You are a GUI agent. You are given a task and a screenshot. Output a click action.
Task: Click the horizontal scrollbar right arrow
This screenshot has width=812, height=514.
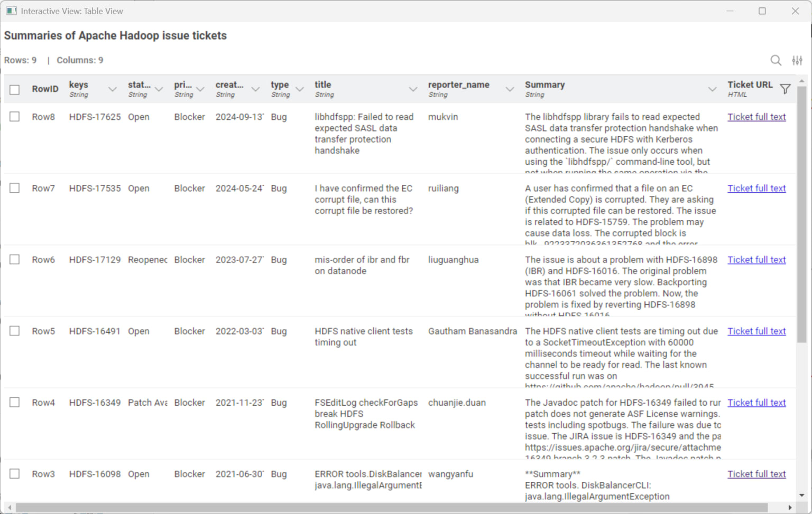(x=790, y=508)
